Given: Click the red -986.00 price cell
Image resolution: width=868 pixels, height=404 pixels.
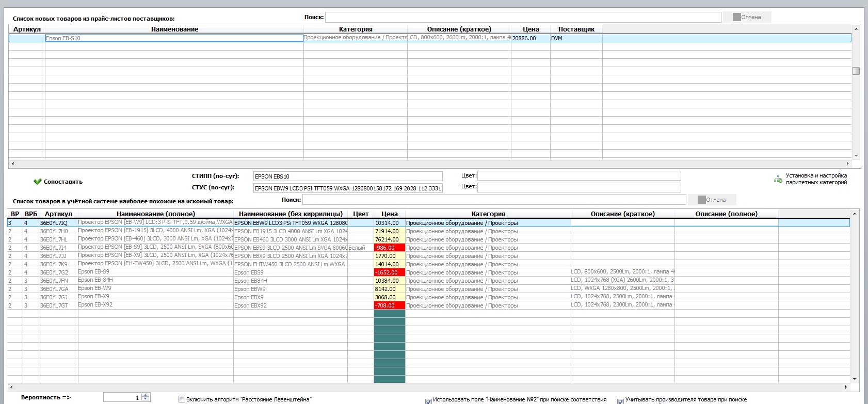Looking at the screenshot, I should [390, 248].
